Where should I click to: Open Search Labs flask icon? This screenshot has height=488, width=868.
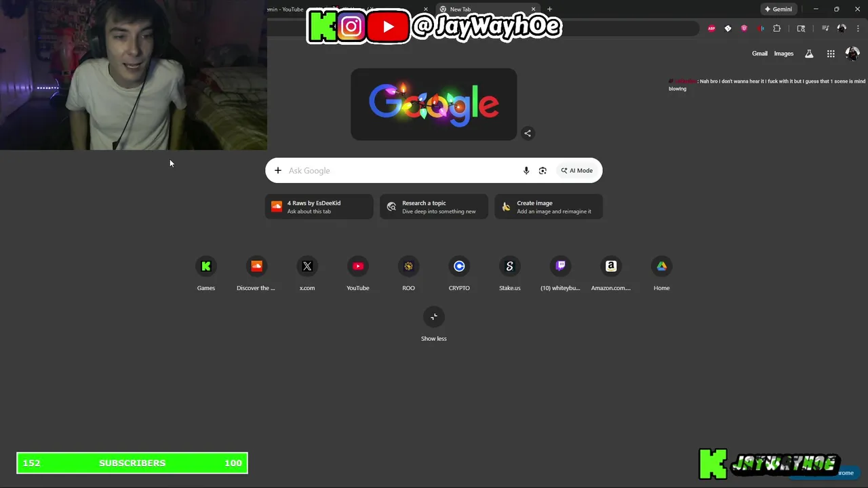(809, 54)
